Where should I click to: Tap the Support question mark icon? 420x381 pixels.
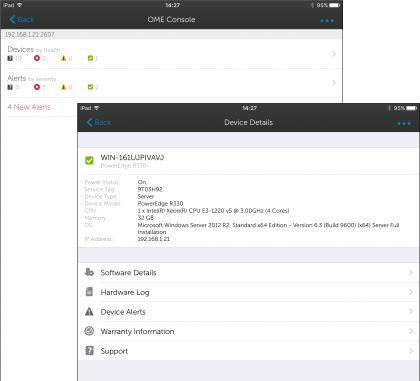[x=89, y=351]
